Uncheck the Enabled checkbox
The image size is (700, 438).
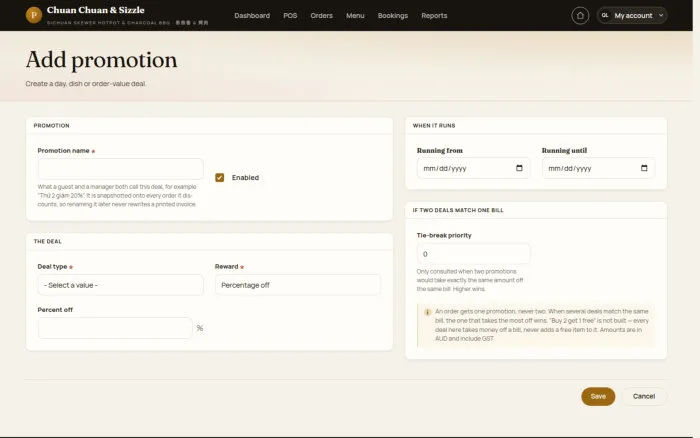click(219, 178)
